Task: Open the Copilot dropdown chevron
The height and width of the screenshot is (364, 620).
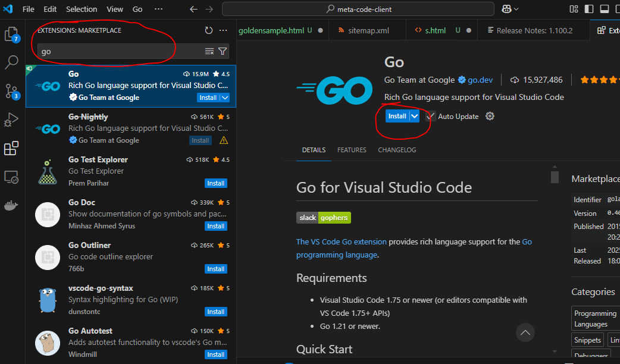Action: (x=516, y=9)
